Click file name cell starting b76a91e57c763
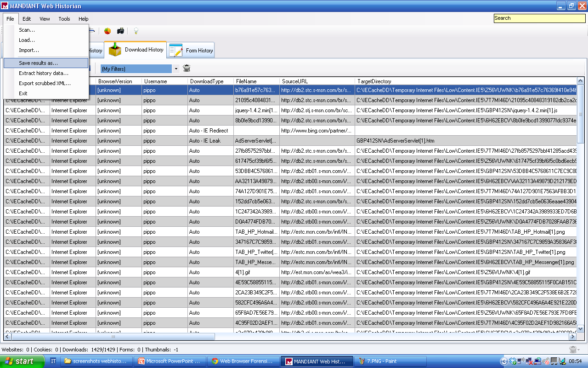This screenshot has height=368, width=588. tap(256, 90)
